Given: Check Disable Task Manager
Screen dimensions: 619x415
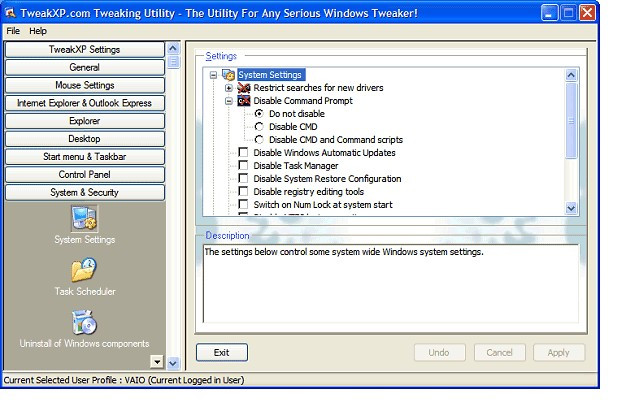Looking at the screenshot, I should [244, 165].
